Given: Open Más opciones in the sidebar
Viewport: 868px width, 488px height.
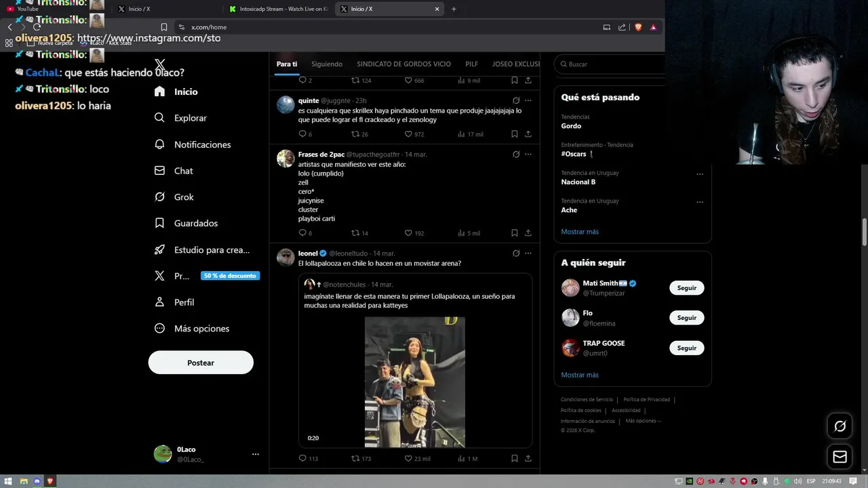Looking at the screenshot, I should 192,329.
